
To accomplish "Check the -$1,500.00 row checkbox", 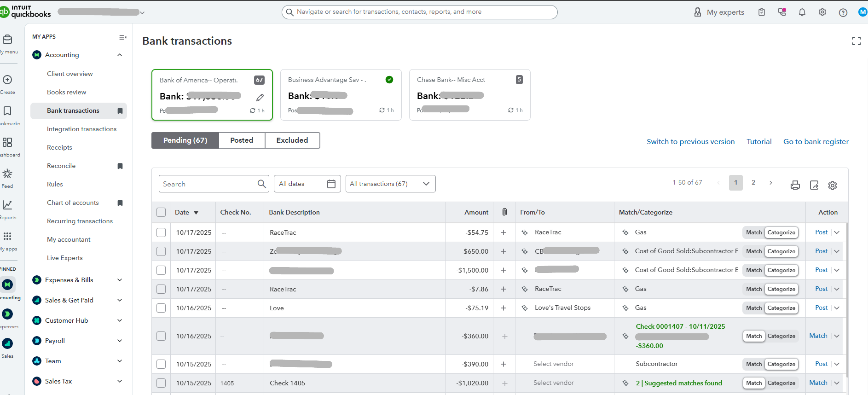I will tap(161, 270).
